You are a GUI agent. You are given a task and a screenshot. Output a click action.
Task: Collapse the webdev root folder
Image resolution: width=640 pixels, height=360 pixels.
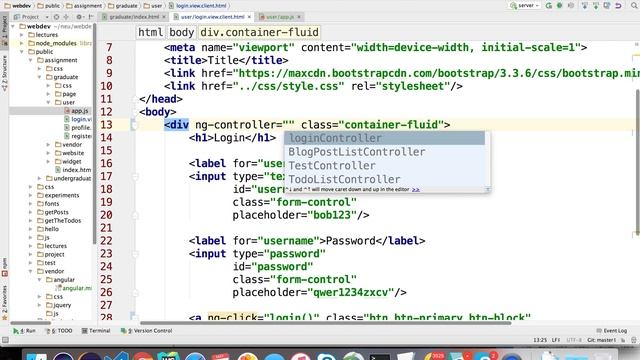pyautogui.click(x=13, y=26)
